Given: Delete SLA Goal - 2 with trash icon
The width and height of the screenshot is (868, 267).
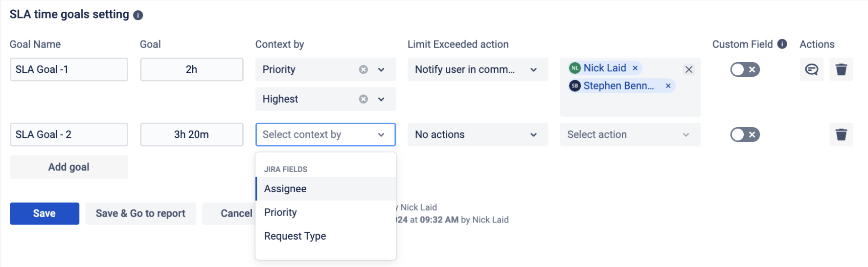Looking at the screenshot, I should [841, 134].
